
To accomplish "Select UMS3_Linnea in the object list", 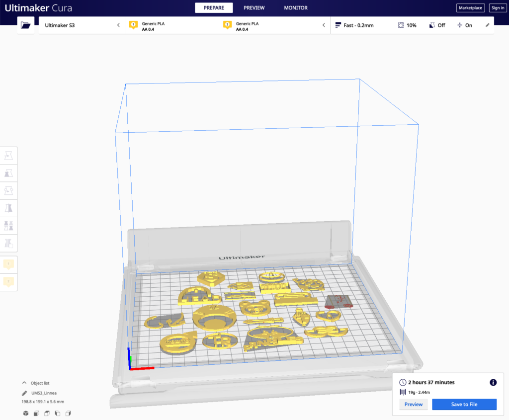I will pyautogui.click(x=44, y=393).
